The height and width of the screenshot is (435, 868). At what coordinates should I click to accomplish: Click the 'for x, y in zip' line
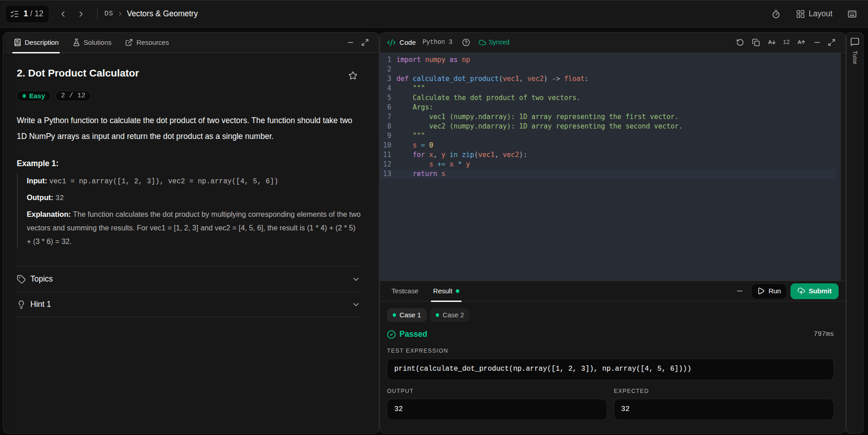coord(470,155)
